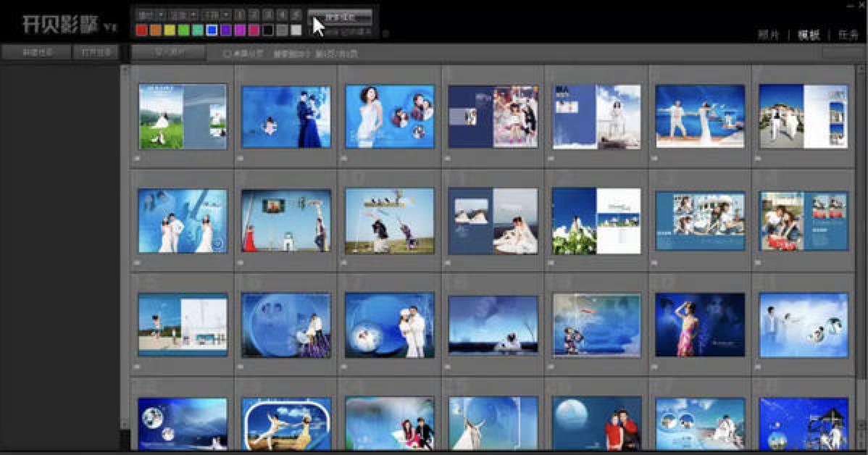Viewport: 868px width, 455px height.
Task: Click the small tag icon under the green meadow template
Action: pos(136,157)
